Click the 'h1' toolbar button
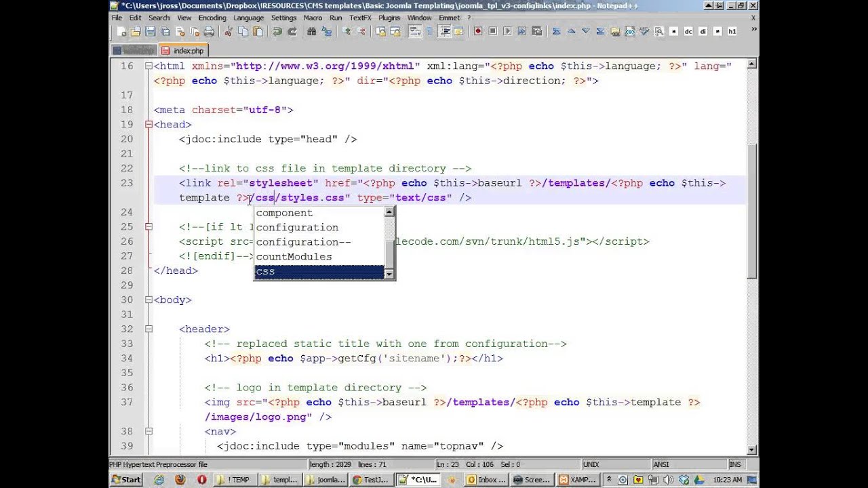The image size is (868, 488). point(732,31)
